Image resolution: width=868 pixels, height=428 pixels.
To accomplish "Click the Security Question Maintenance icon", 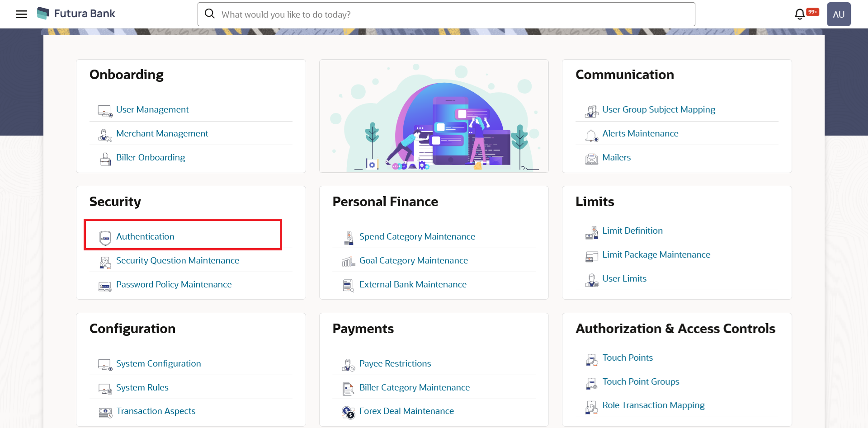I will click(105, 262).
